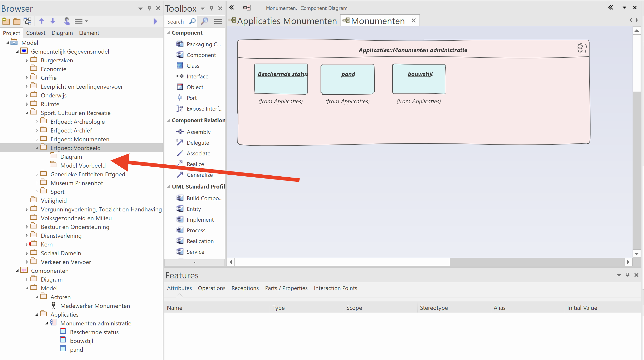Viewport: 644px width, 360px height.
Task: Click the Beschermde status element in diagram
Action: pos(281,79)
